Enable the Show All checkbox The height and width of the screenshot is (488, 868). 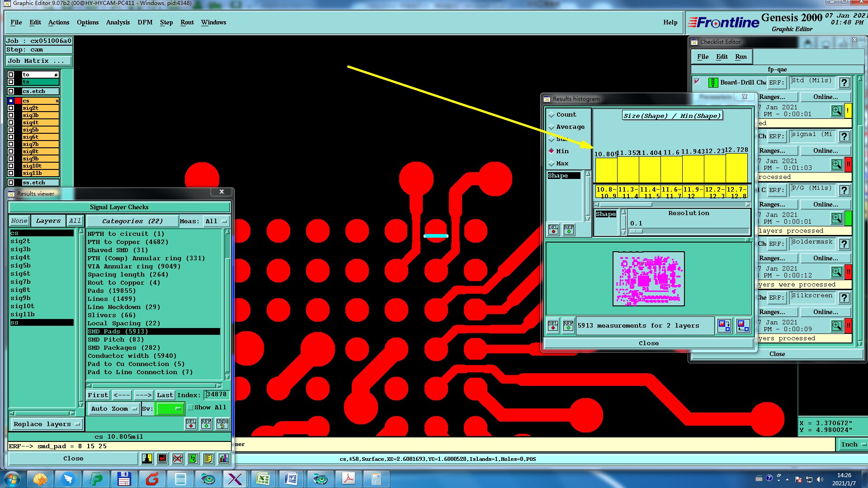point(191,408)
